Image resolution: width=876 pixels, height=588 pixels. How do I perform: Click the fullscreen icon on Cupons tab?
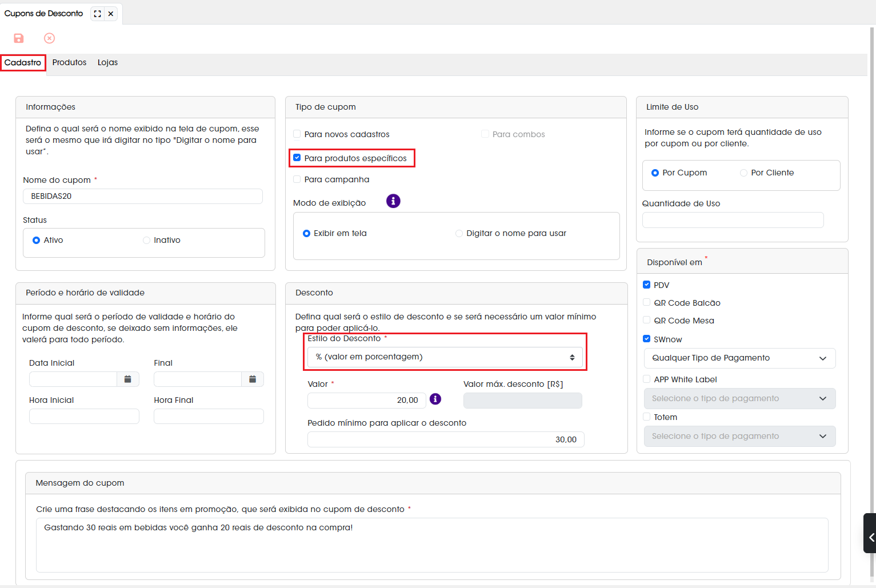tap(98, 14)
